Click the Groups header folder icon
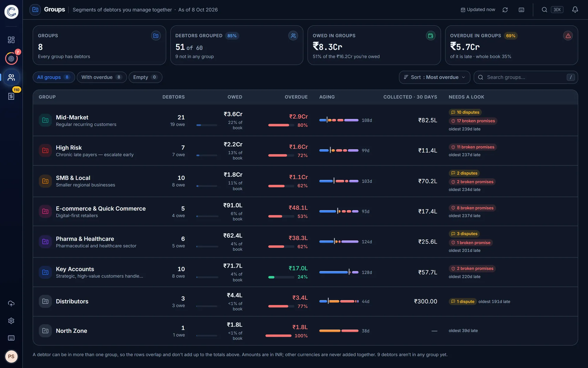Viewport: 588px width, 368px height. coord(35,10)
